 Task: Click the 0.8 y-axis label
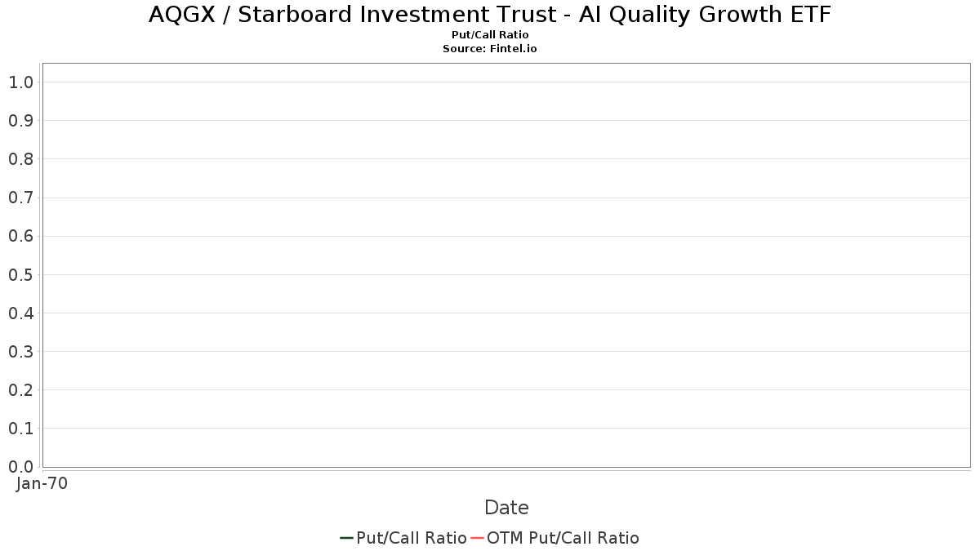20,159
